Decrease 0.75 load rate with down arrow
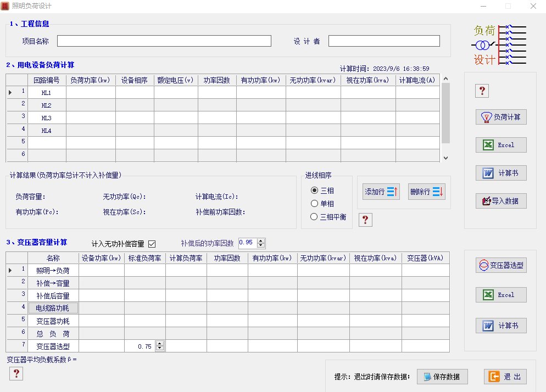Screen dimensions: 546x392 159,349
